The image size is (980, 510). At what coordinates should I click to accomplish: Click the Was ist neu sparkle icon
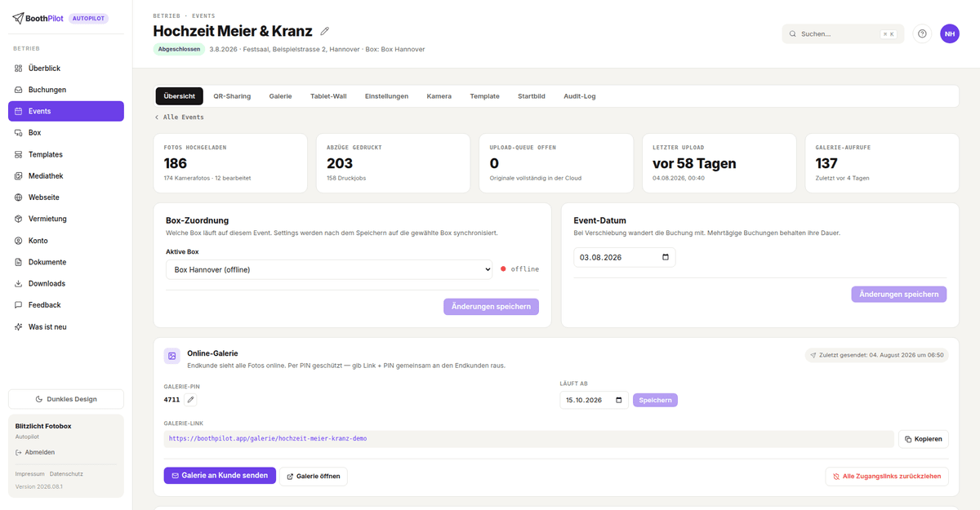(x=19, y=326)
